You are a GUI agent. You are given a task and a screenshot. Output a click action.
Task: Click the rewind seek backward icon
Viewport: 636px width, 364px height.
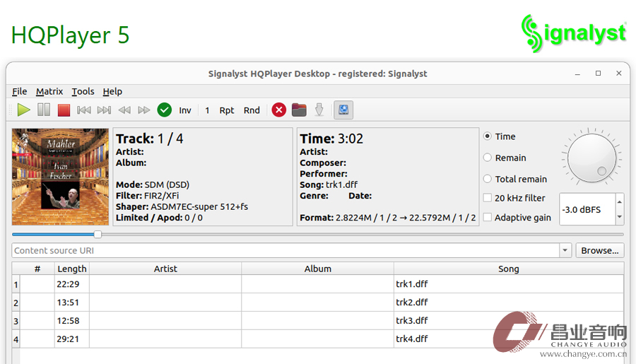coord(124,110)
